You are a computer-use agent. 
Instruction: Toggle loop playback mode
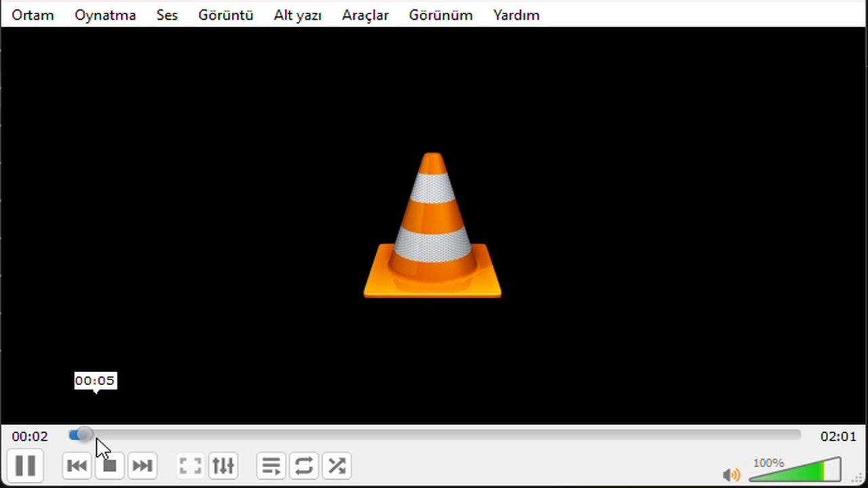pos(303,466)
